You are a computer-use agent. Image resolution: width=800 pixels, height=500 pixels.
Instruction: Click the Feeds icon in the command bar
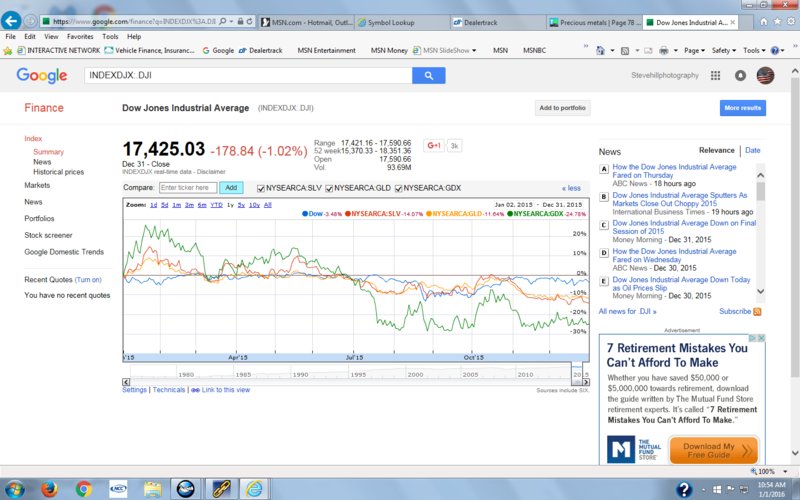coord(625,51)
